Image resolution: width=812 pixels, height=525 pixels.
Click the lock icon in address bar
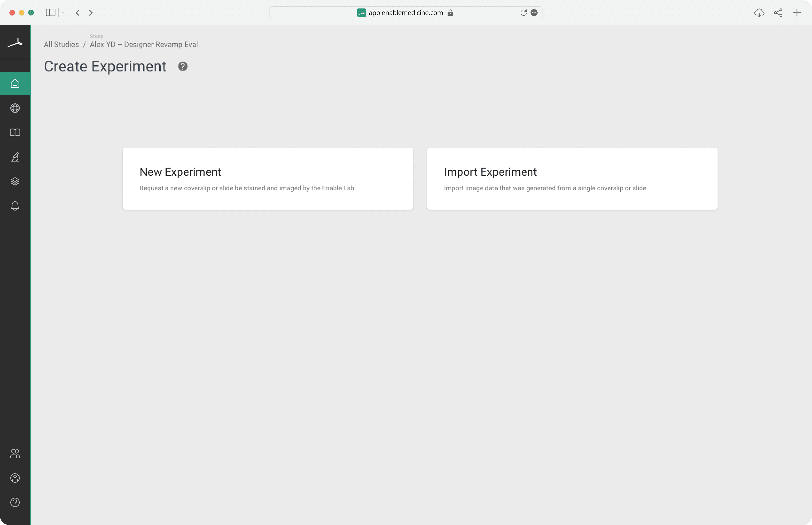click(x=450, y=13)
